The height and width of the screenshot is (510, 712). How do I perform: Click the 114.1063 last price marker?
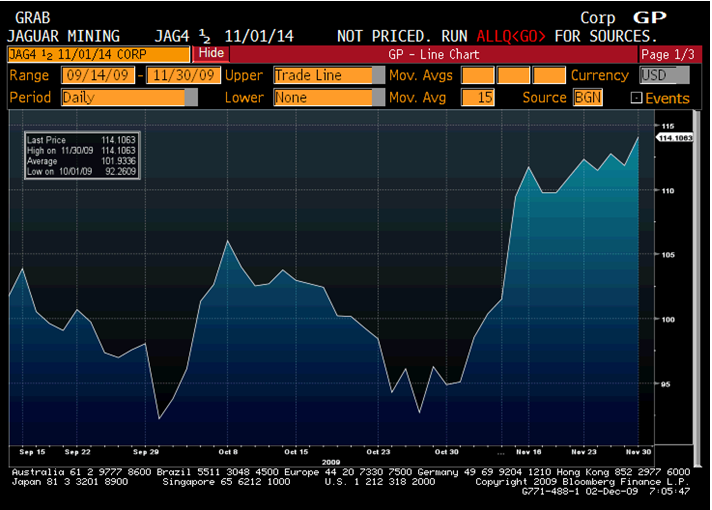pos(674,138)
